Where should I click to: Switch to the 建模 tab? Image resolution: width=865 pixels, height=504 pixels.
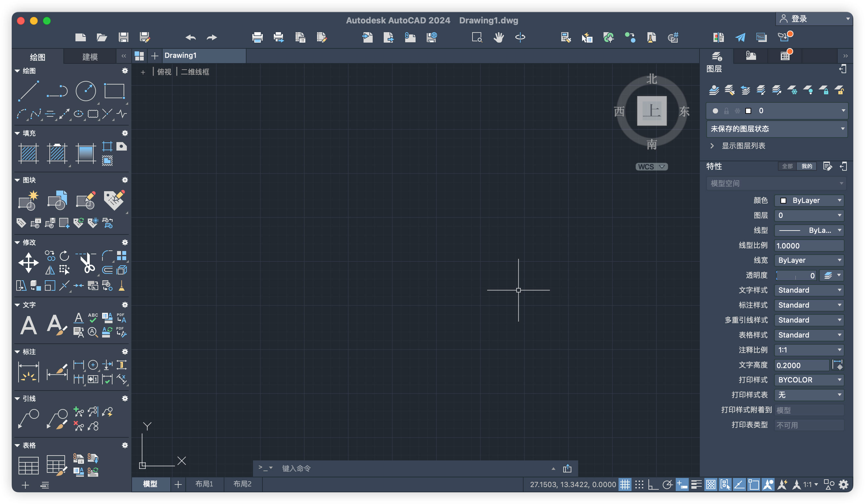point(90,57)
